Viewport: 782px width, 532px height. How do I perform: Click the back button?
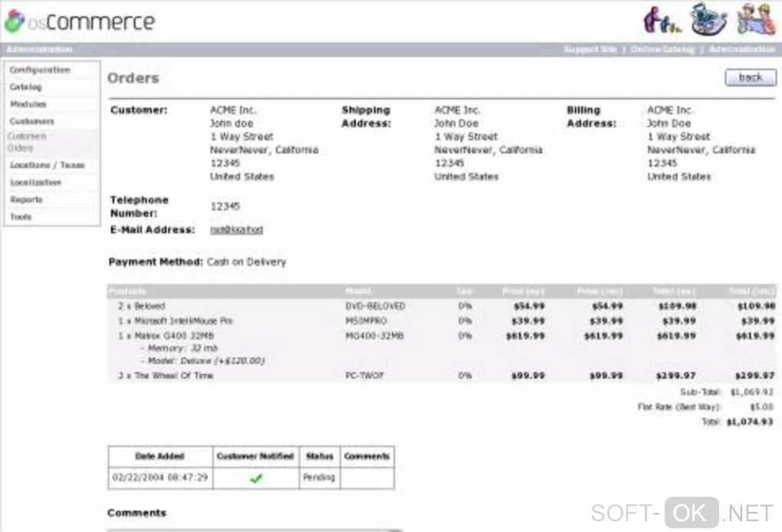pyautogui.click(x=751, y=77)
